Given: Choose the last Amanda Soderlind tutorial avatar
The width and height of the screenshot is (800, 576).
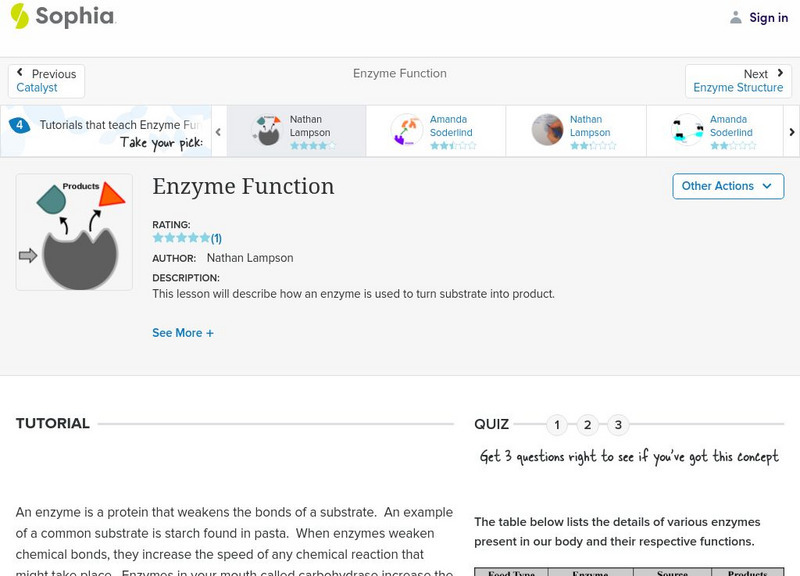Looking at the screenshot, I should point(687,130).
